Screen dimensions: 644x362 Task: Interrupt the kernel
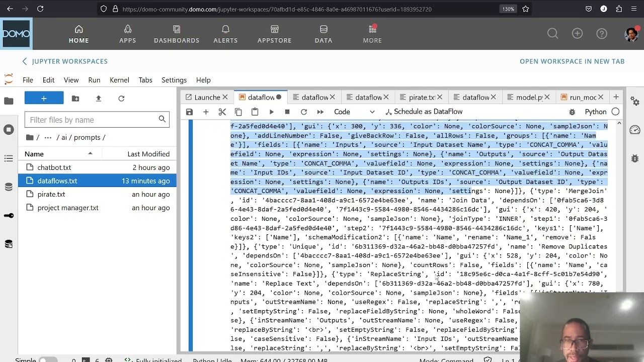click(x=287, y=112)
